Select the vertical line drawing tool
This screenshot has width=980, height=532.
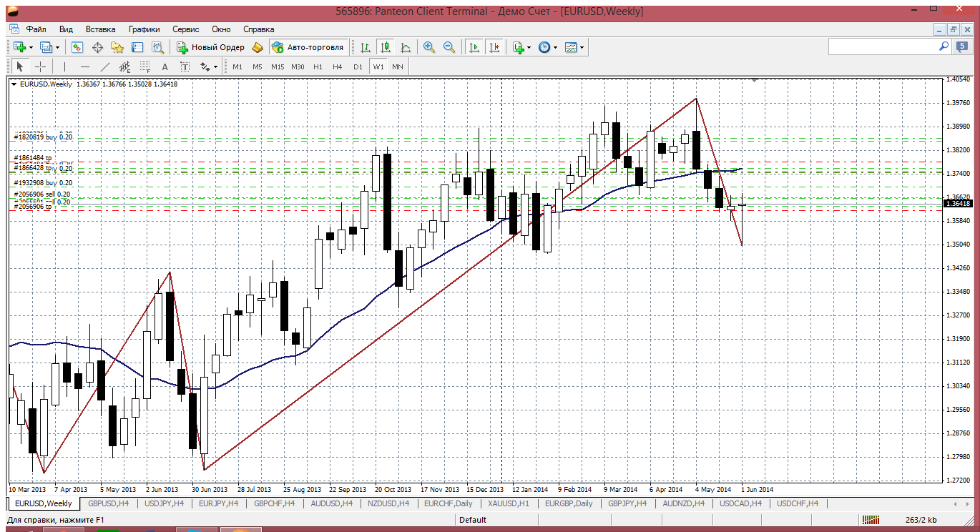[x=64, y=66]
